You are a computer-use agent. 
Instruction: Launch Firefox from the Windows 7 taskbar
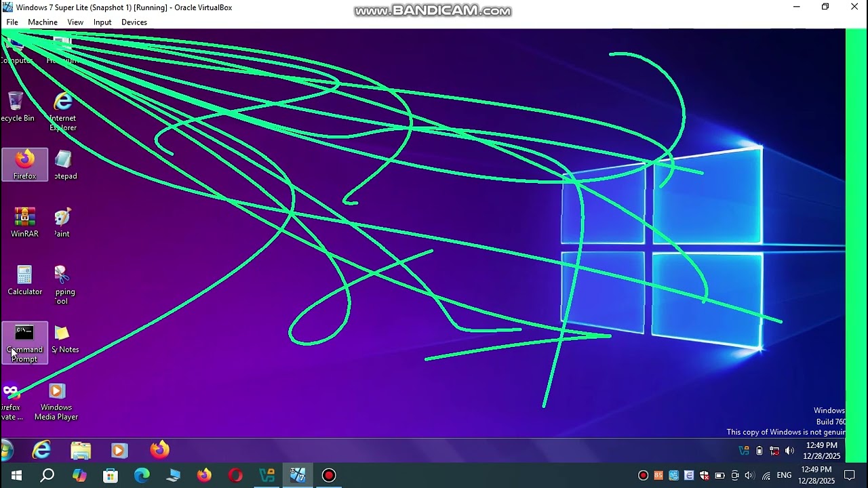[159, 450]
